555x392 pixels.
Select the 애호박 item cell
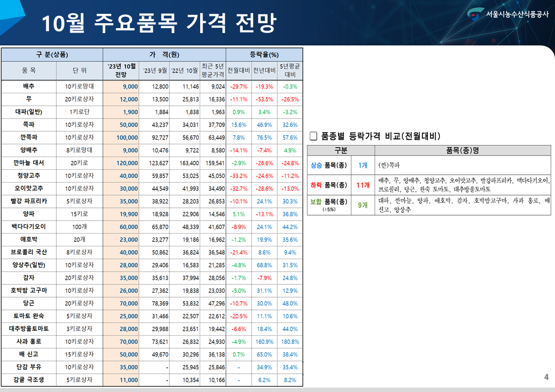pos(29,239)
